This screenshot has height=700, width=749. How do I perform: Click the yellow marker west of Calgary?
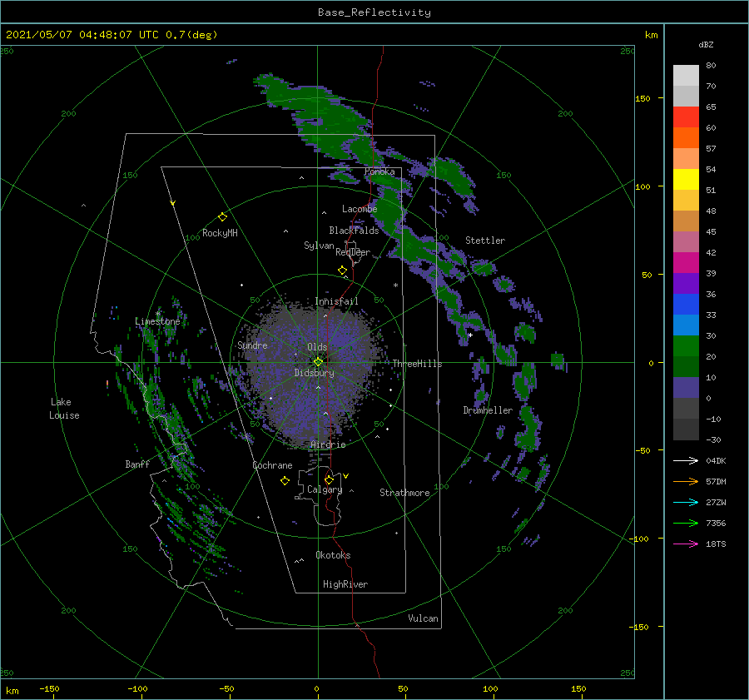click(x=285, y=481)
